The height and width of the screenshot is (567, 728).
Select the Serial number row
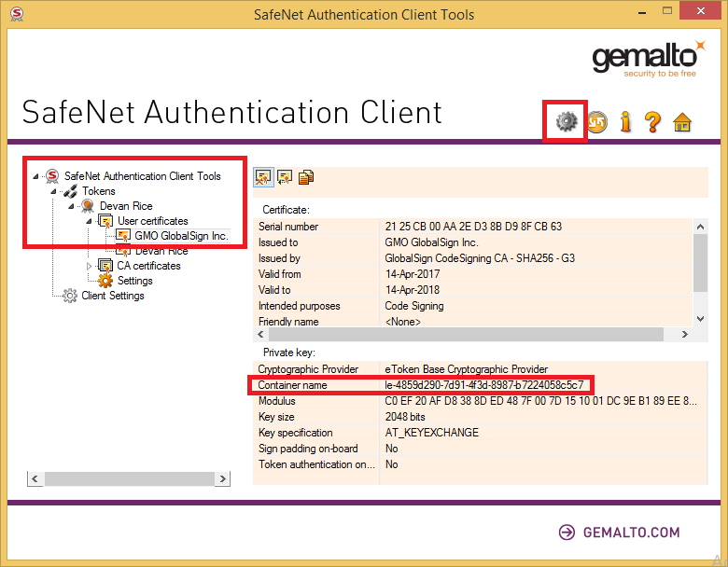472,227
